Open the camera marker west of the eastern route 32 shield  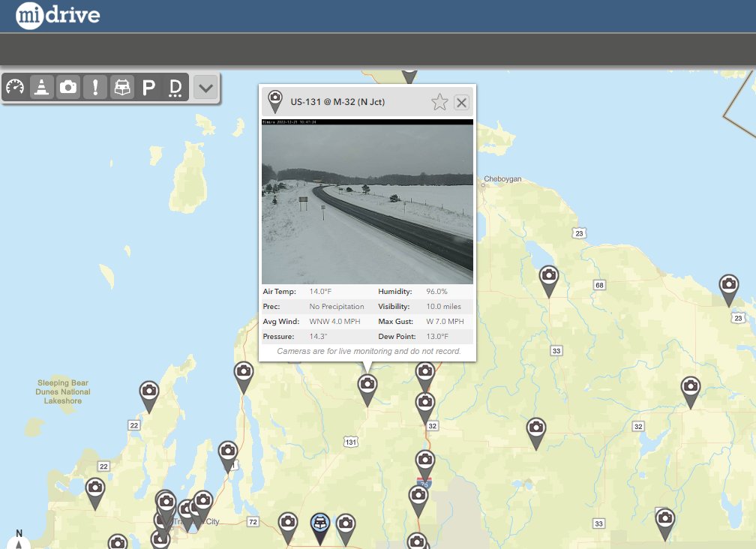[x=536, y=433]
